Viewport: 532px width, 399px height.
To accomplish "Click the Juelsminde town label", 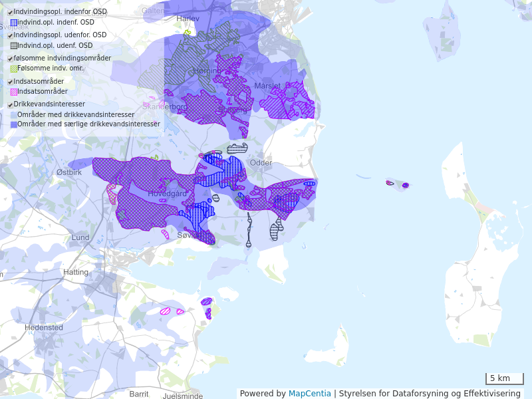I will (x=182, y=396).
